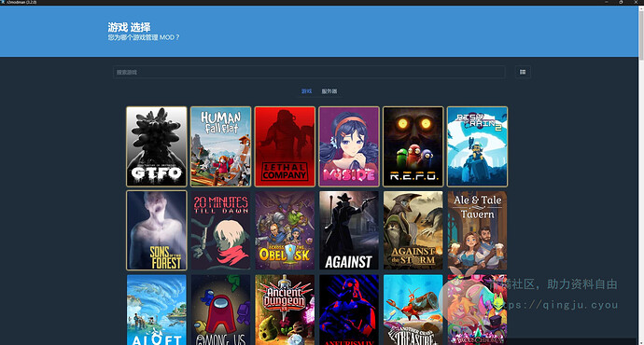This screenshot has height=345, width=644.
Task: Select 20 Minutes Till Dawn cover
Action: (x=220, y=230)
